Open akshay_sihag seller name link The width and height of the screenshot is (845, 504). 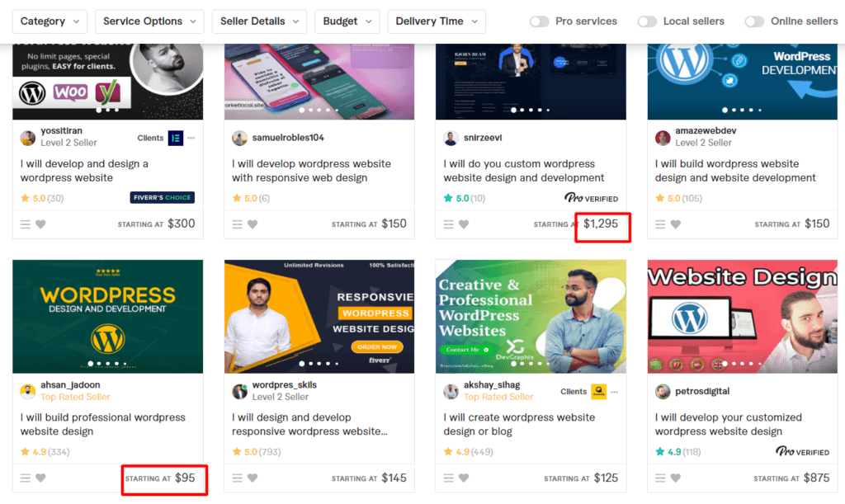(x=492, y=385)
